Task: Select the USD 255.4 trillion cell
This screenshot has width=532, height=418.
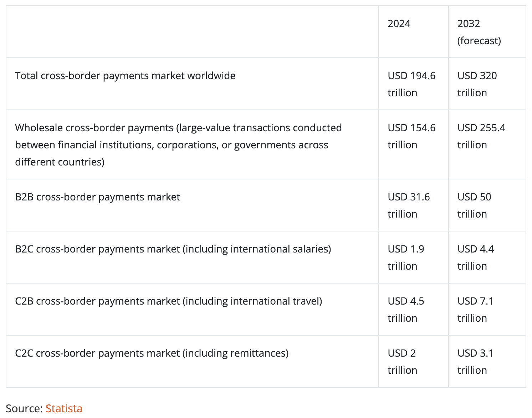Action: [481, 136]
